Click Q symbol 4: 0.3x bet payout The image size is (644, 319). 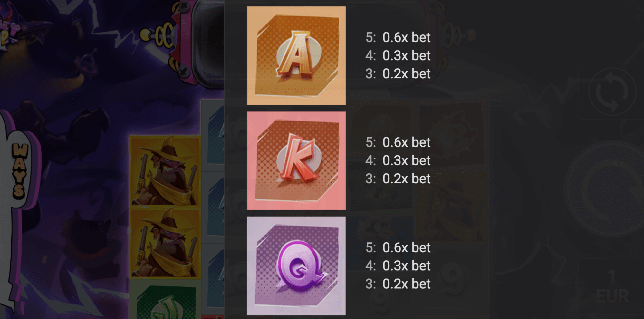398,266
